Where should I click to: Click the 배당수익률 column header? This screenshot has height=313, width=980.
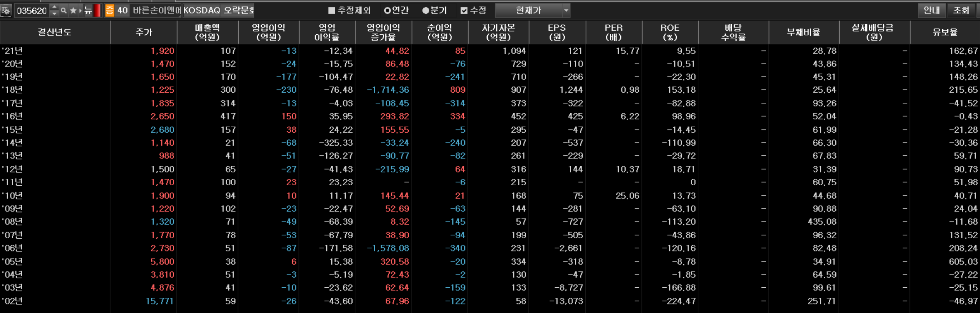point(733,32)
